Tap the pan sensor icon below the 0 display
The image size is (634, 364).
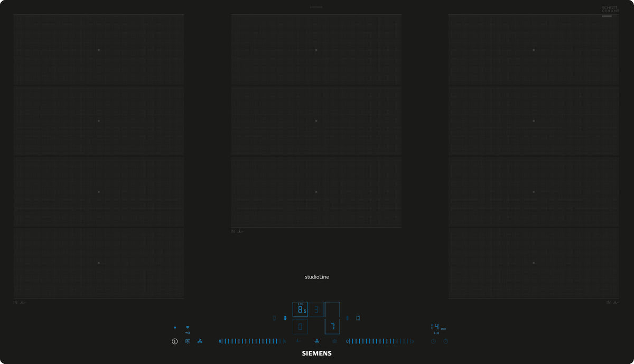(299, 341)
